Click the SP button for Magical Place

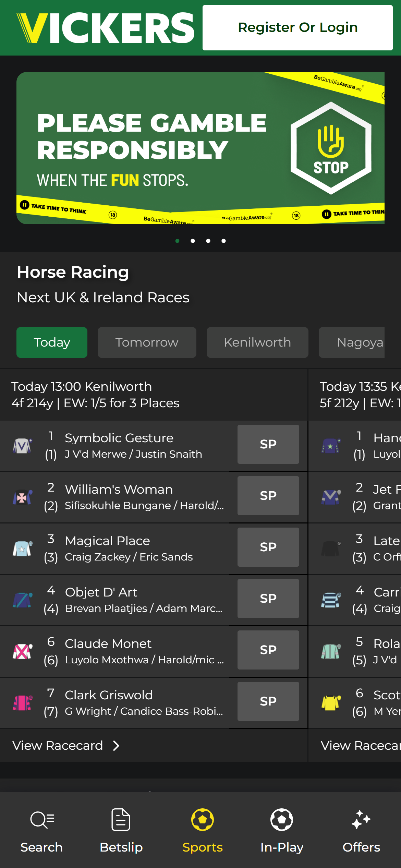268,547
